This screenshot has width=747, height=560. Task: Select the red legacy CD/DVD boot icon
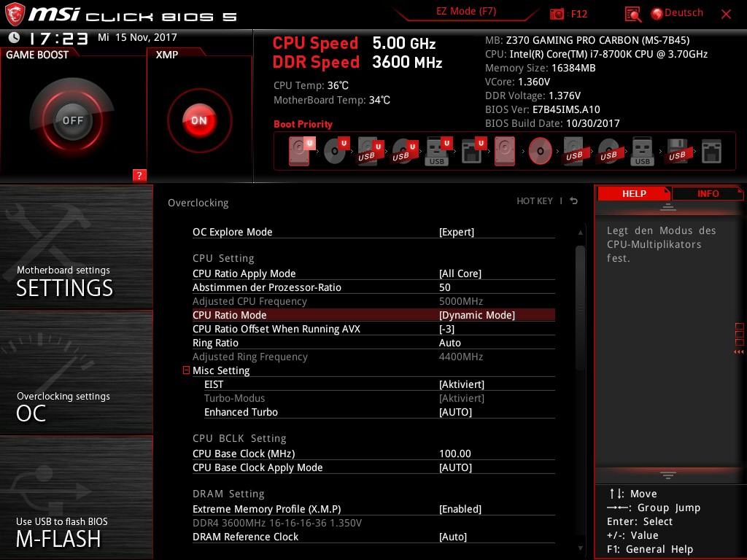(x=541, y=151)
